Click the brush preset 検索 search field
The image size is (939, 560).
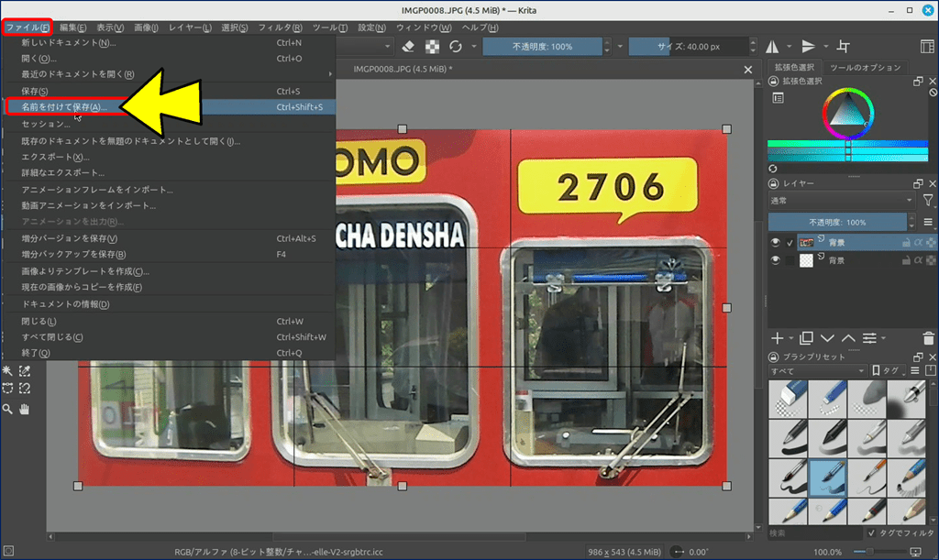[814, 533]
